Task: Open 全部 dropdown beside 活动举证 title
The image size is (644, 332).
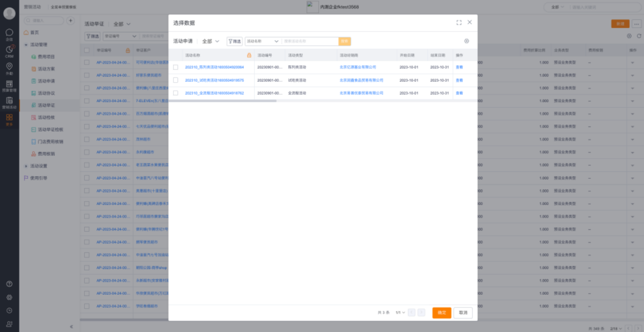Action: [x=122, y=24]
